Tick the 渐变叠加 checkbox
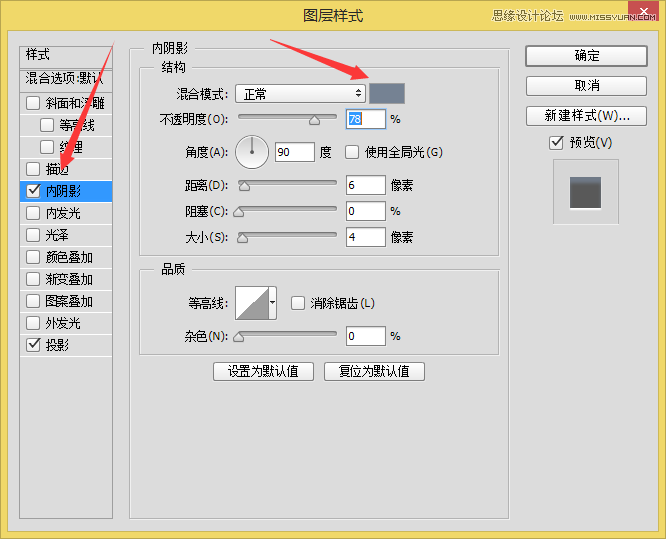The height and width of the screenshot is (539, 666). 33,279
